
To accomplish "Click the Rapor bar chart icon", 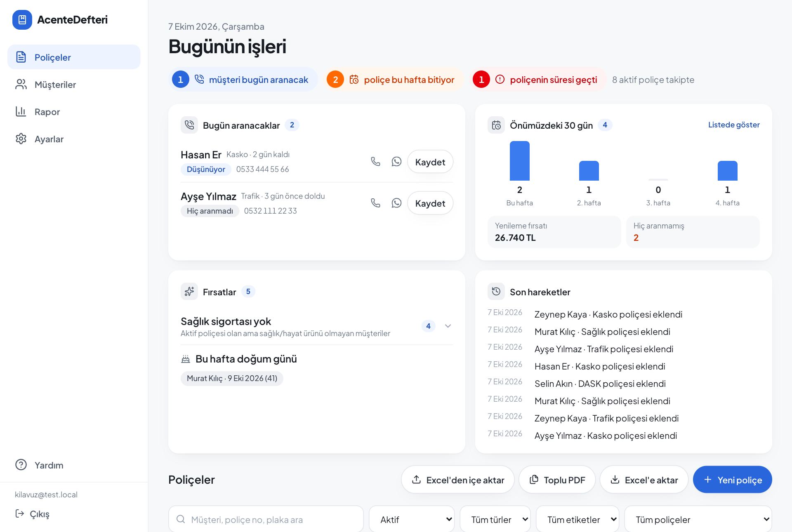I will [21, 112].
